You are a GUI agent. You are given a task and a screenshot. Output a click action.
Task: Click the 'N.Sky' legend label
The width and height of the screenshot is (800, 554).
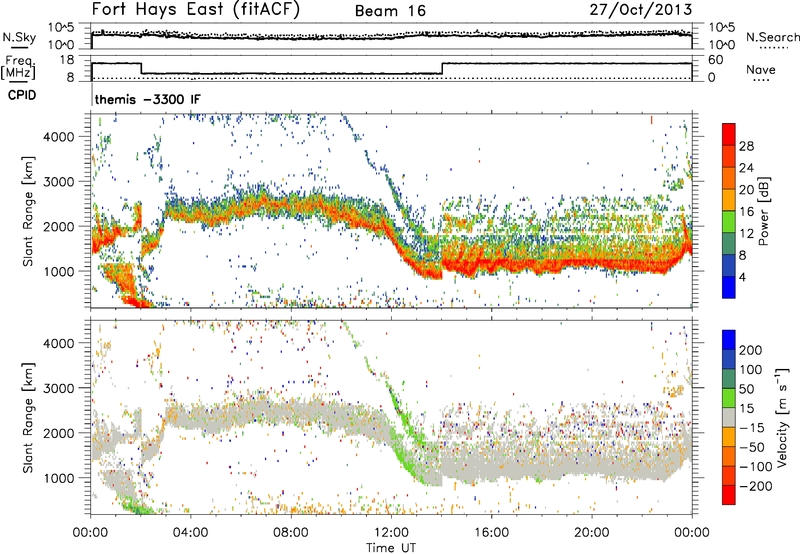19,37
